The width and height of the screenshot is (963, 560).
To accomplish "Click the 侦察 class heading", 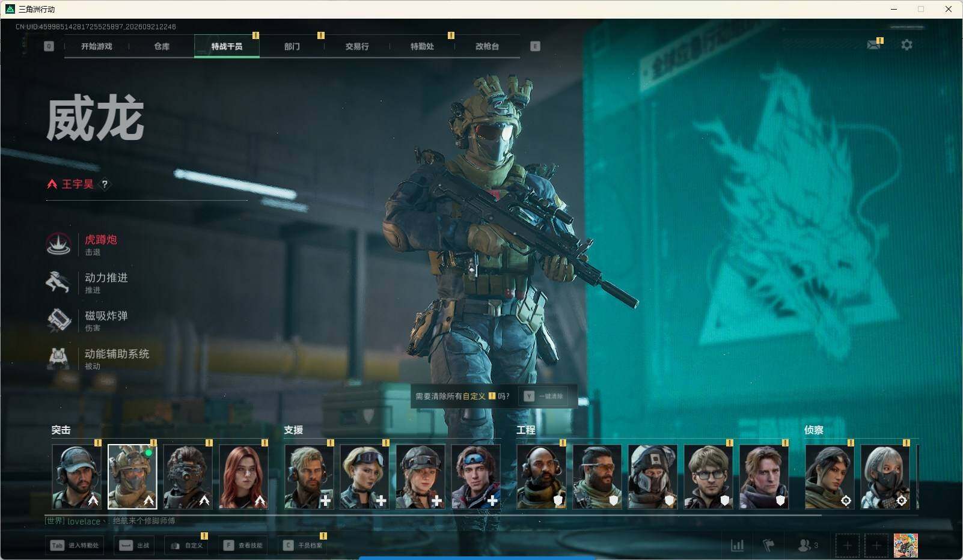I will [x=814, y=430].
